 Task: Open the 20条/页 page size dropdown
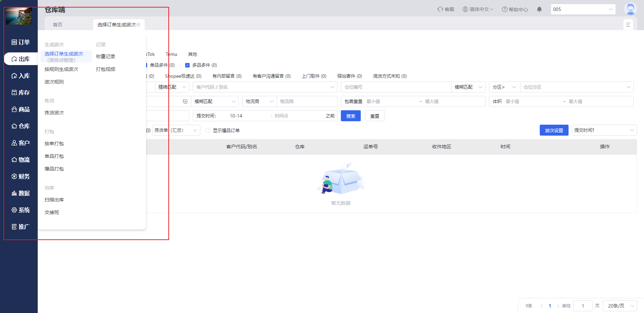tap(620, 306)
